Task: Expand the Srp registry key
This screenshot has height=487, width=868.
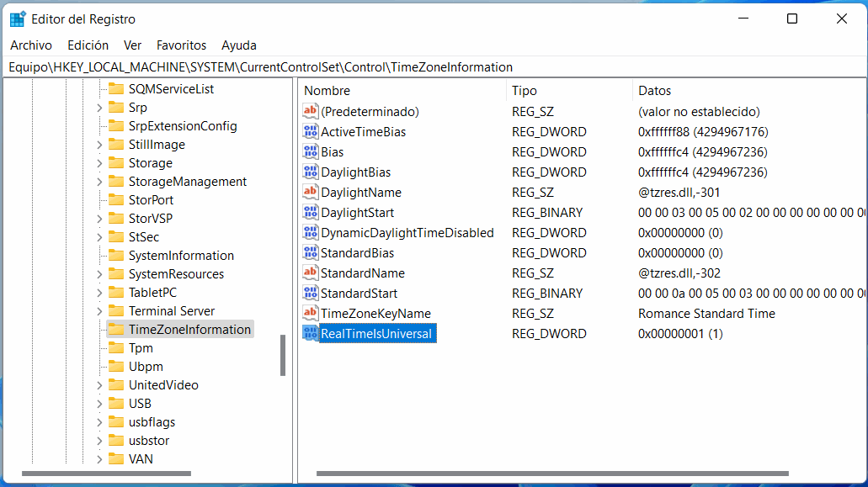Action: [99, 108]
